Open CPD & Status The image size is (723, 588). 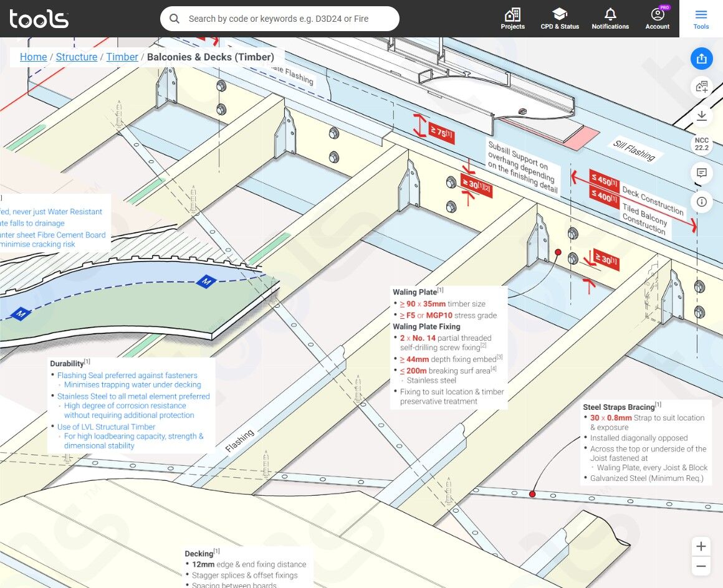(560, 19)
